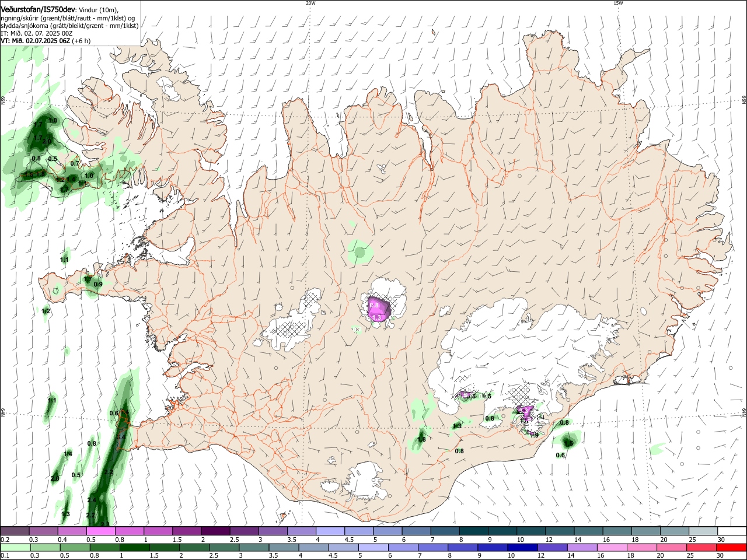Click the 0.1 label in rain scale
This screenshot has height=560, width=747.
(5, 556)
